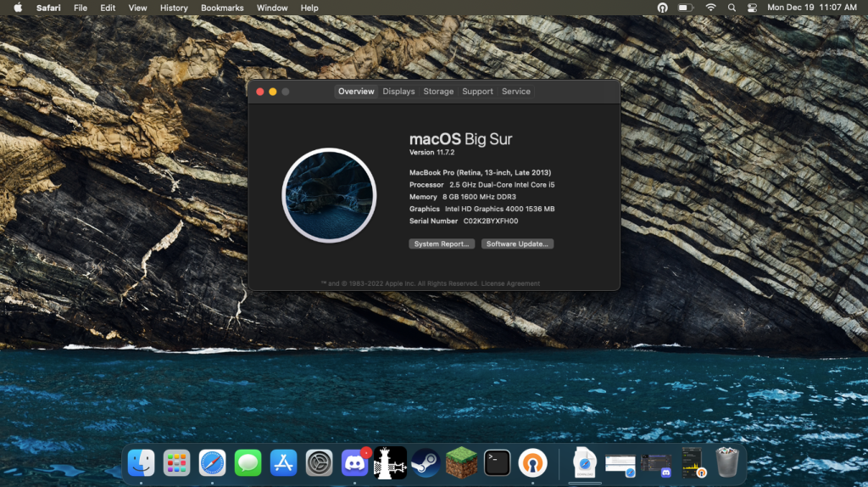
Task: Switch to the Storage tab
Action: click(438, 92)
